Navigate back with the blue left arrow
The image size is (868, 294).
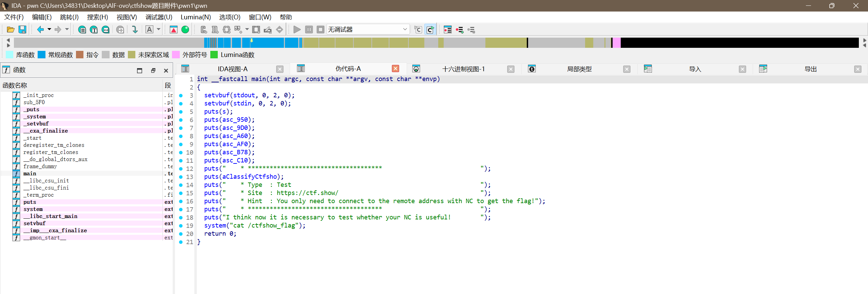(x=40, y=30)
